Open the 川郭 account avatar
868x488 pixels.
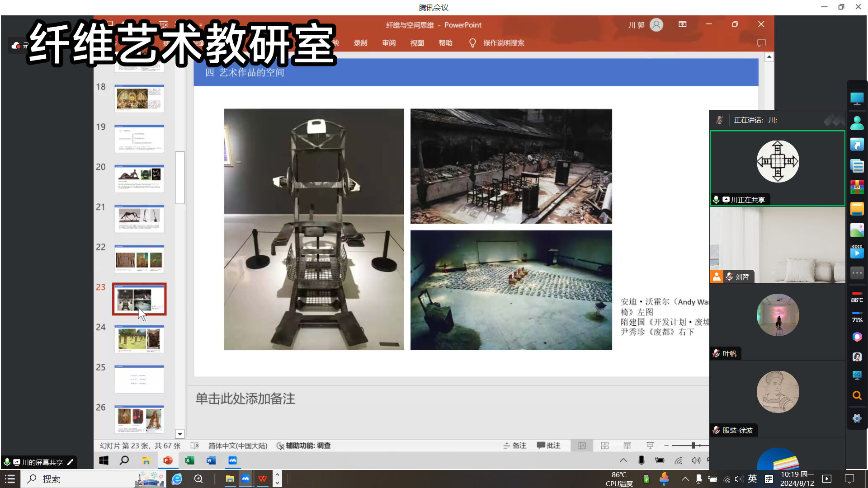click(656, 25)
